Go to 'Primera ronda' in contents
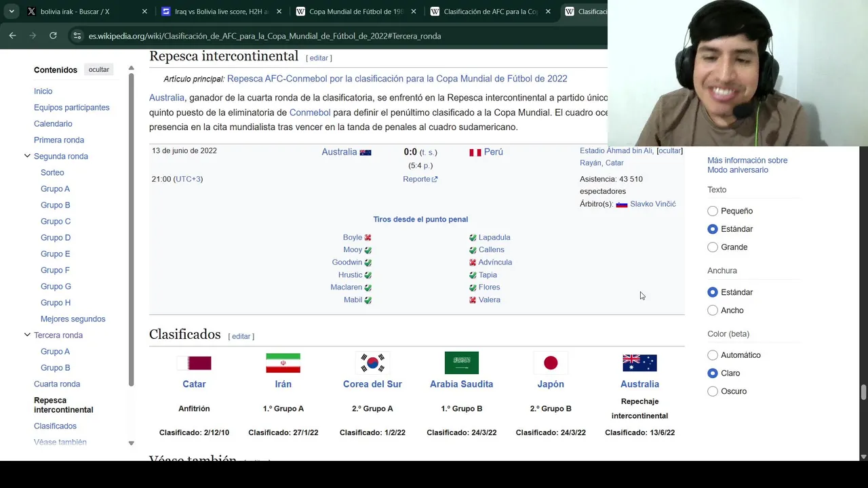The width and height of the screenshot is (868, 488). 59,140
